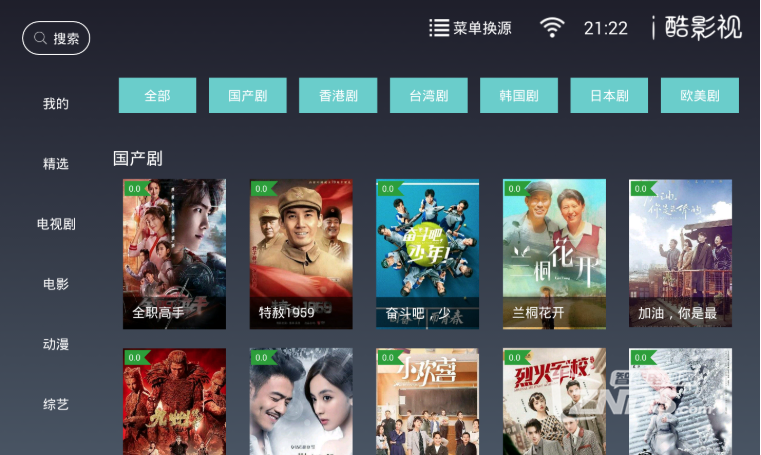
Task: Click the WiFi signal icon
Action: (x=552, y=28)
